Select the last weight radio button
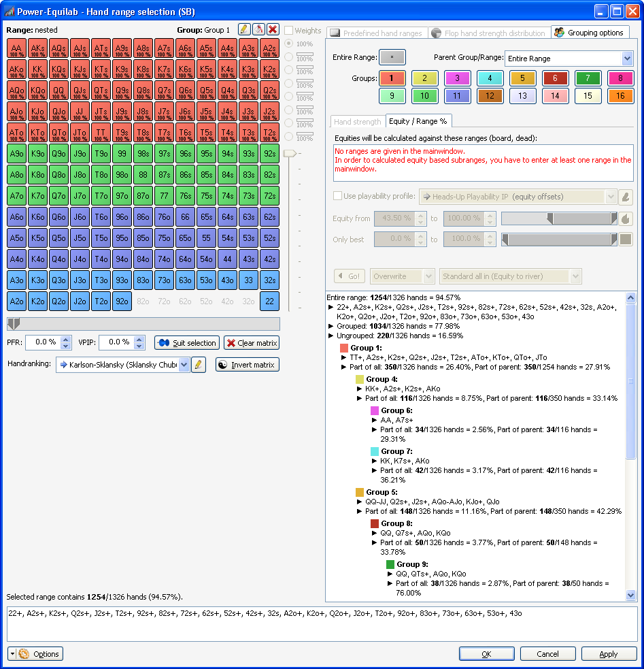The height and width of the screenshot is (669, 644). 289,137
